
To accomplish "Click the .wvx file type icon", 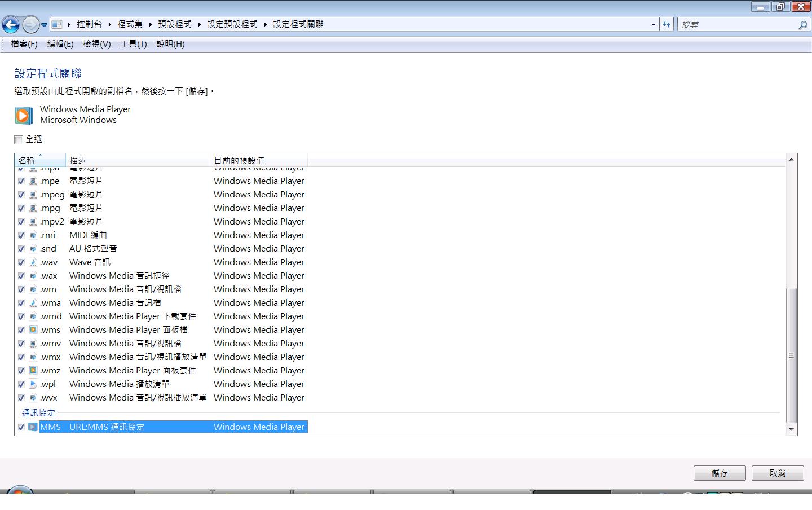I will pos(33,398).
